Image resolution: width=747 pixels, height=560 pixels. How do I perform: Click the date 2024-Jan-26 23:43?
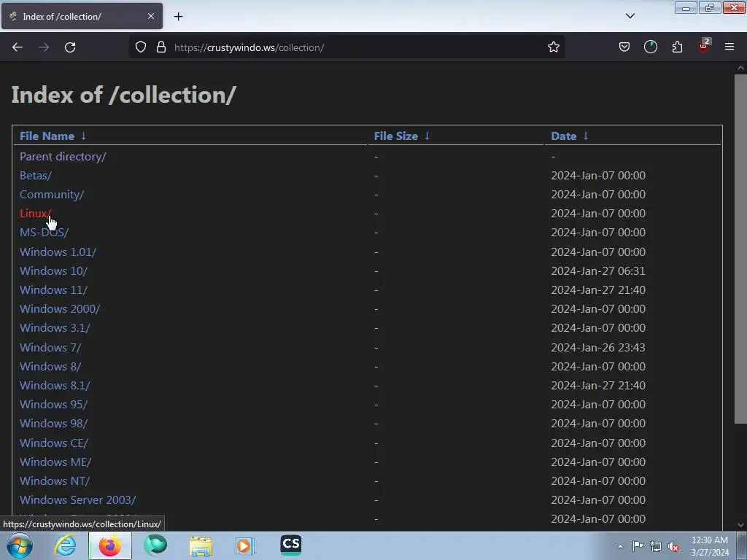click(x=598, y=348)
